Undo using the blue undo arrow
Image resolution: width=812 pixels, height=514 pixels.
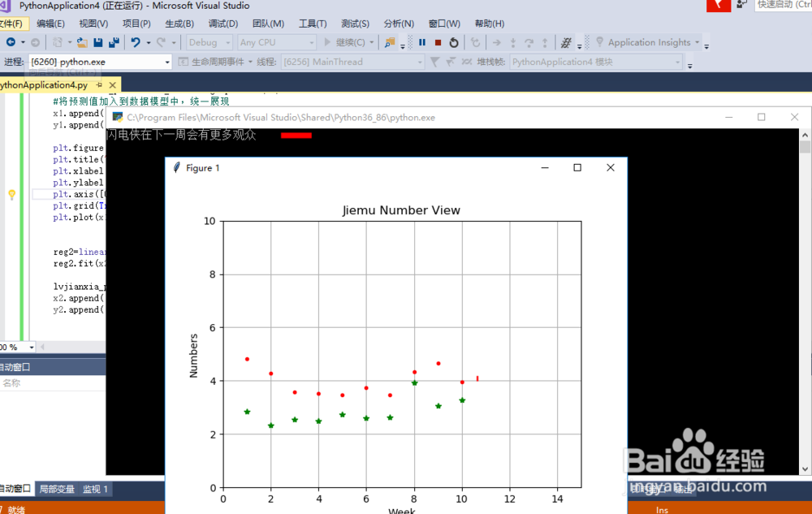[135, 42]
